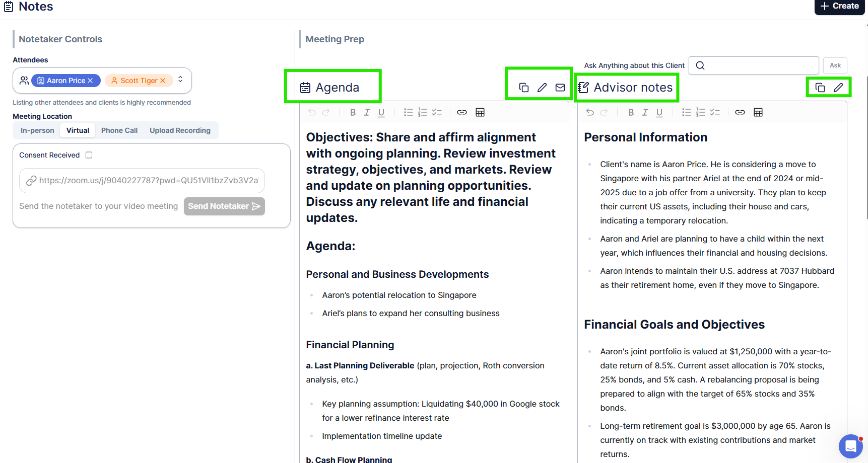868x463 pixels.
Task: Toggle bold in Agenda editor toolbar
Action: [353, 112]
